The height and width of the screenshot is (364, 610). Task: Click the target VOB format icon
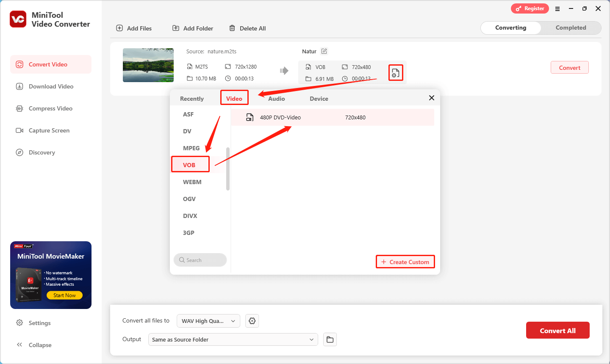click(x=308, y=67)
